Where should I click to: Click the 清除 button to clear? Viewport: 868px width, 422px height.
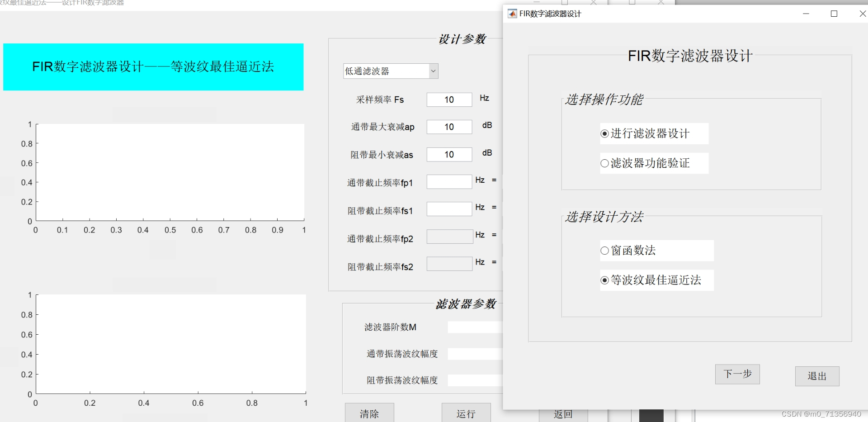point(369,413)
